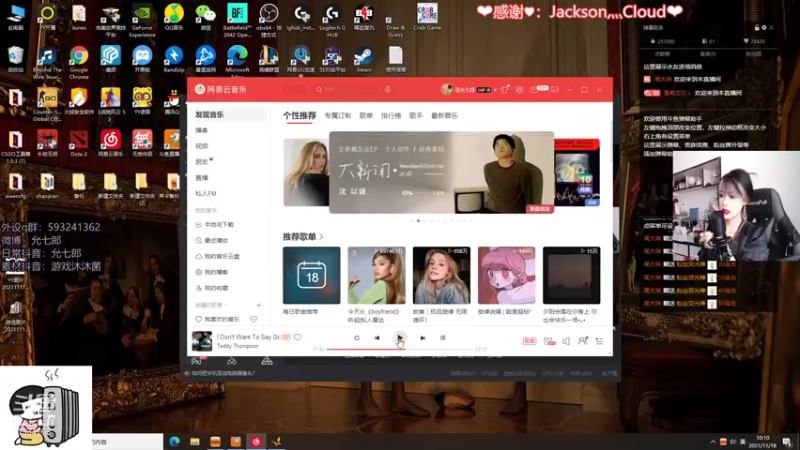Switch to the 最新音乐 tab
The image size is (800, 450).
click(444, 116)
